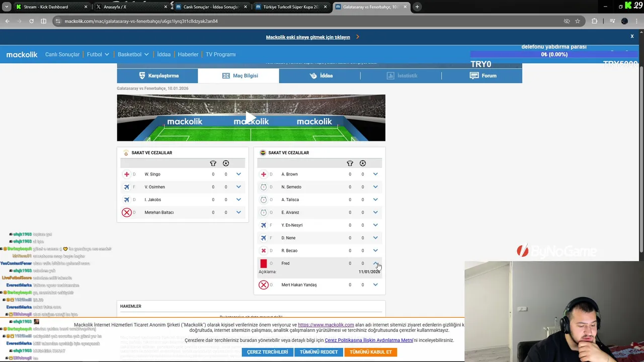This screenshot has width=644, height=362.
Task: Switch to the İddaa match tab
Action: (x=319, y=75)
